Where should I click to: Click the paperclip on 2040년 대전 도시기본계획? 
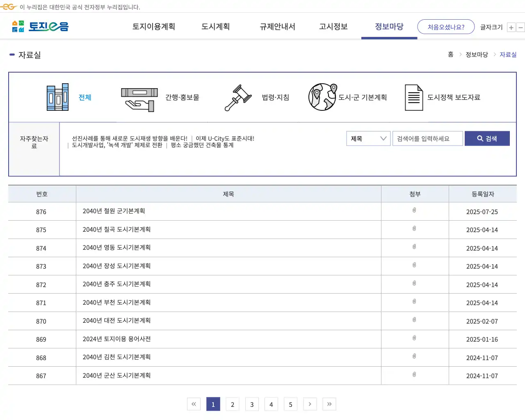414,320
